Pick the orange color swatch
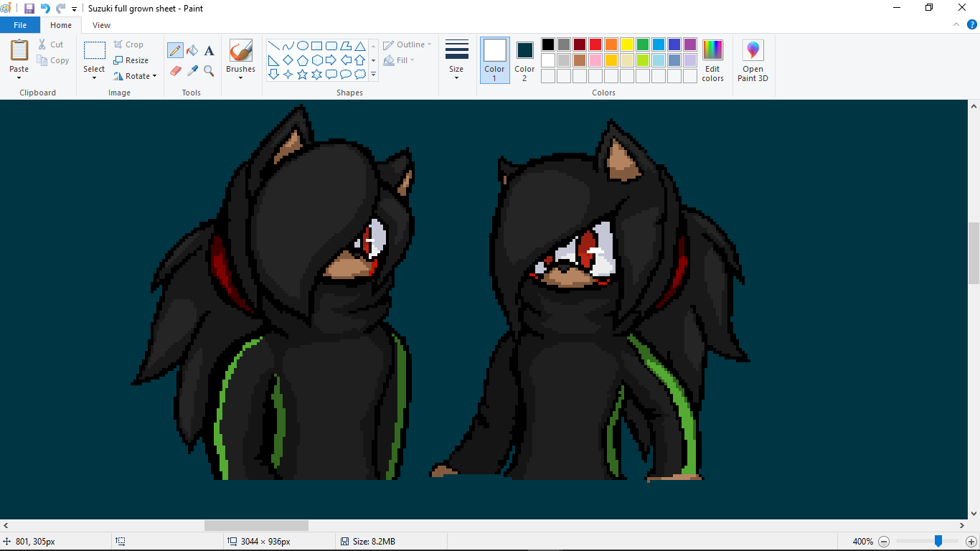The height and width of the screenshot is (551, 980). click(611, 44)
